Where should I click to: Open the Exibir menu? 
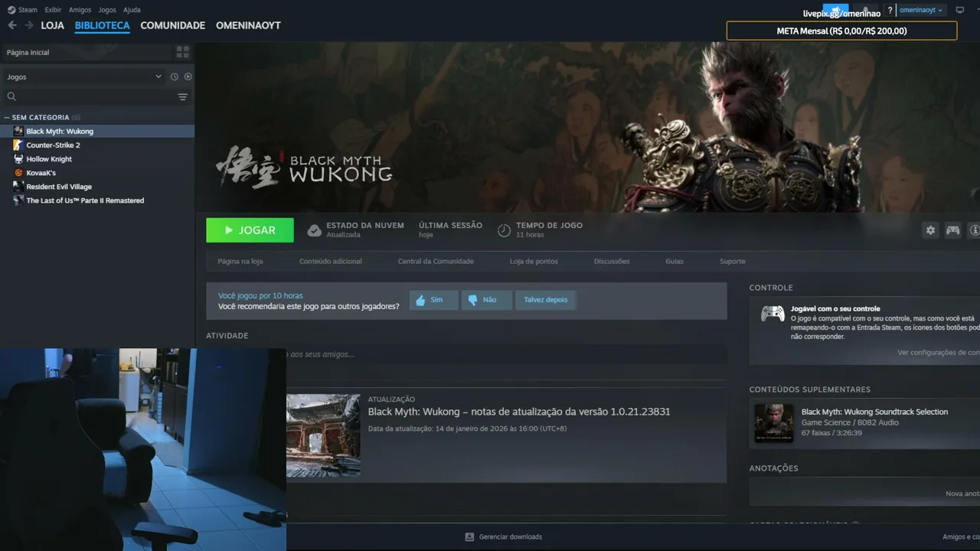pyautogui.click(x=53, y=10)
